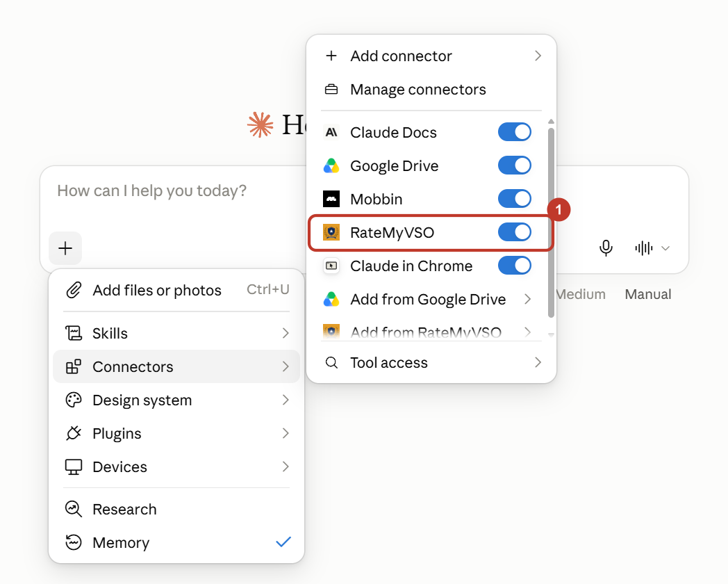Start voice mode with the waveform icon
The height and width of the screenshot is (584, 728).
coord(644,248)
